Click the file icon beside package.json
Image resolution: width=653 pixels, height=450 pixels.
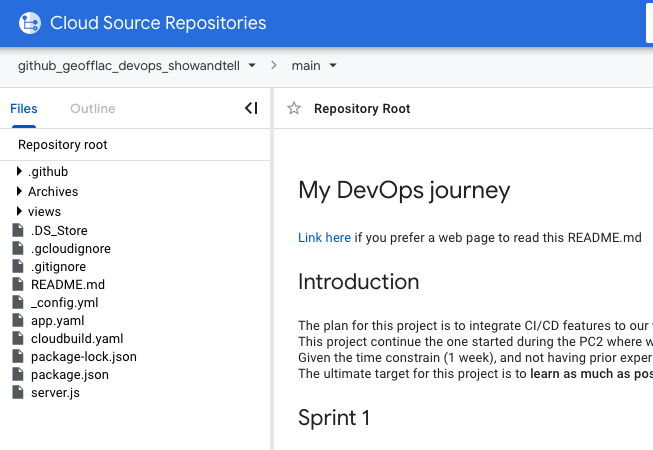(18, 374)
